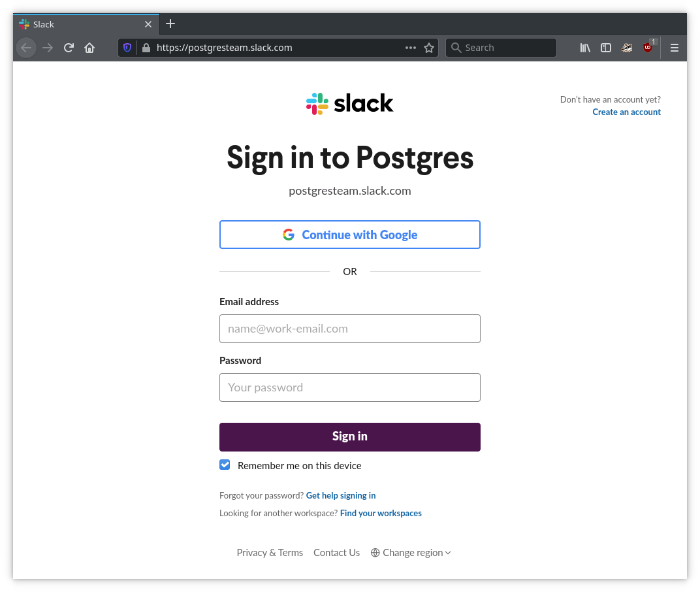Go to the browser home page
The width and height of the screenshot is (700, 592).
click(x=89, y=48)
